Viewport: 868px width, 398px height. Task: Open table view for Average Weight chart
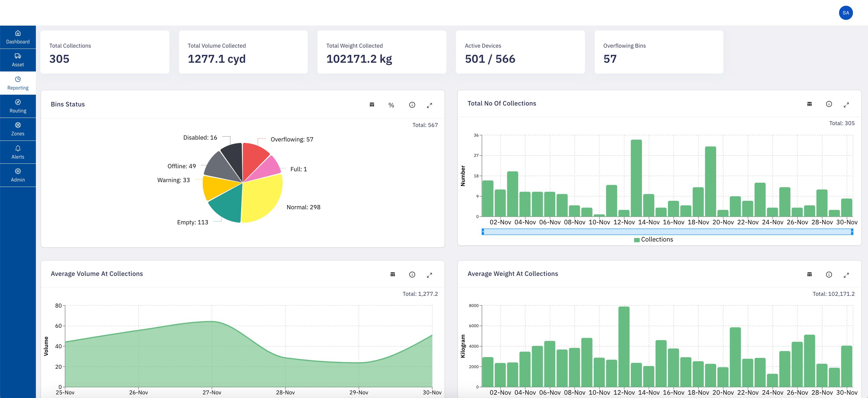click(809, 274)
